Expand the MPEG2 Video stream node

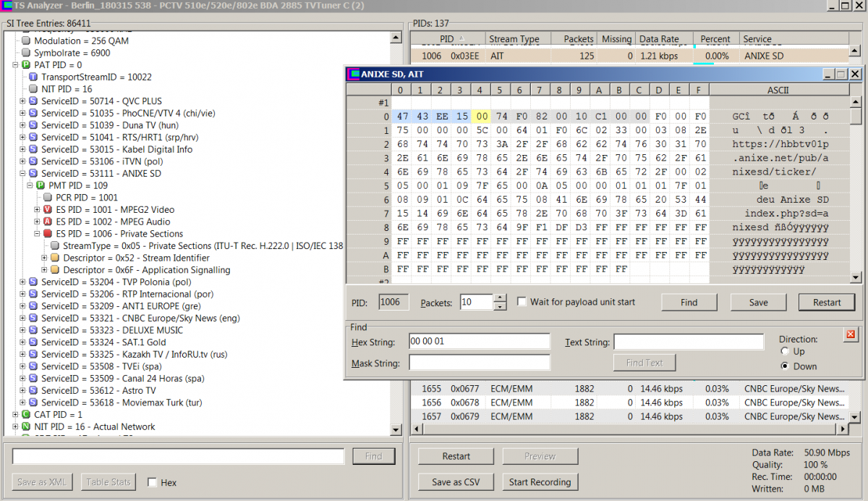(x=37, y=210)
